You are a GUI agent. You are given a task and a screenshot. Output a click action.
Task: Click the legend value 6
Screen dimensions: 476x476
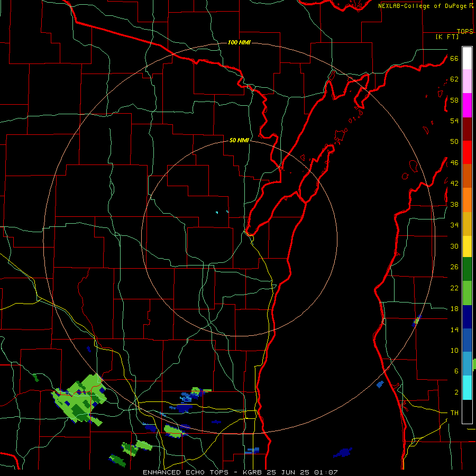click(456, 371)
